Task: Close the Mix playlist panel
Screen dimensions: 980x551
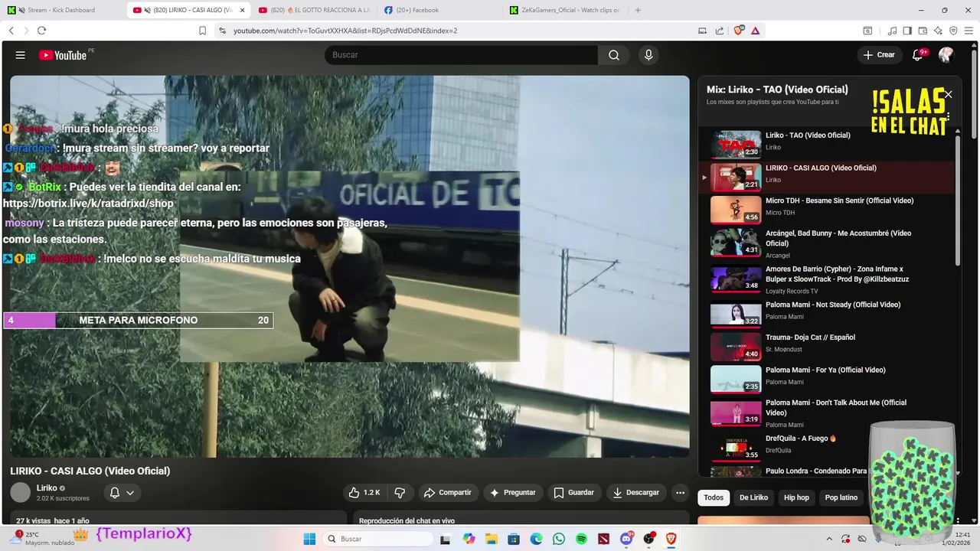Action: tap(948, 94)
